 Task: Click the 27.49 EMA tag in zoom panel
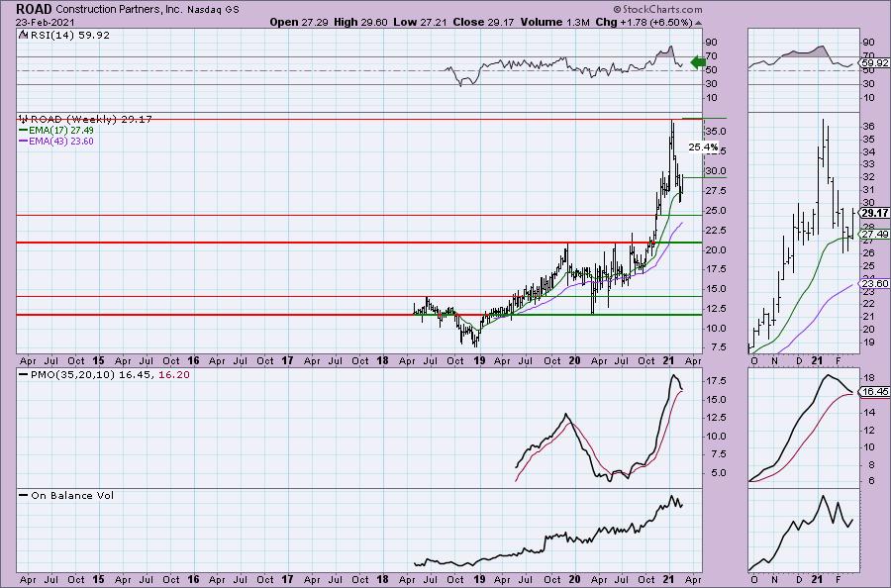pos(874,234)
